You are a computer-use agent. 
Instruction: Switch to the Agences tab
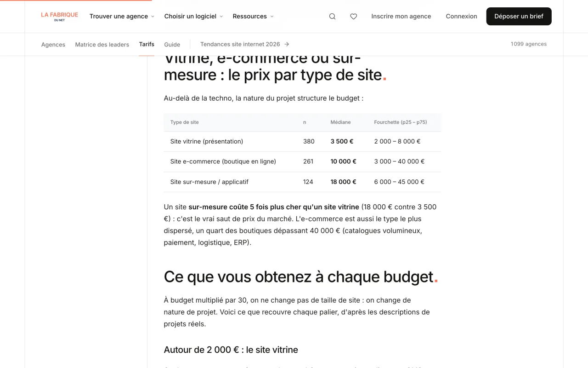[x=53, y=45]
